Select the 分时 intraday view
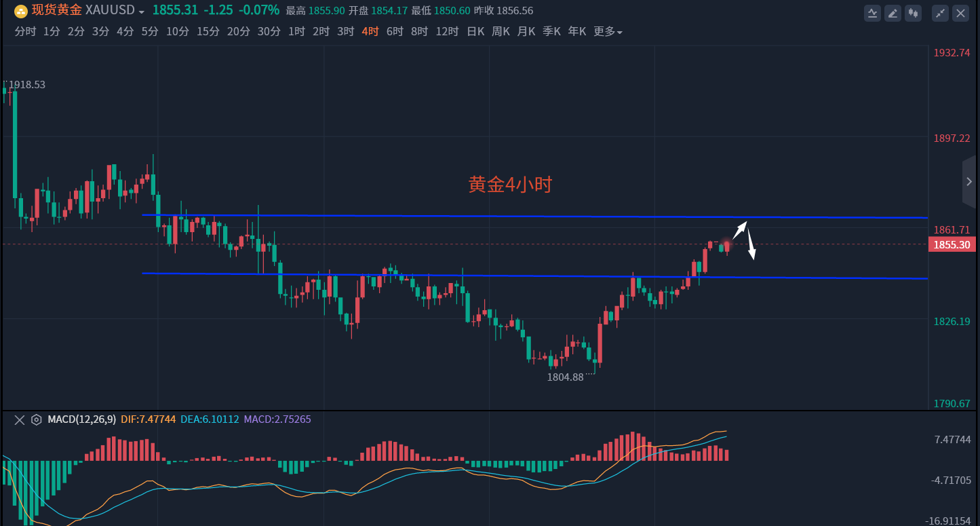 25,31
